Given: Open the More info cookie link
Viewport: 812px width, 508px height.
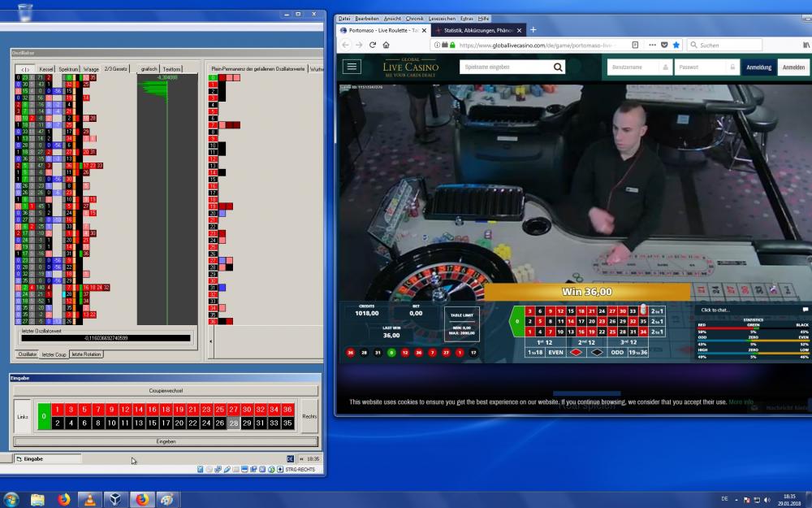Looking at the screenshot, I should [741, 402].
